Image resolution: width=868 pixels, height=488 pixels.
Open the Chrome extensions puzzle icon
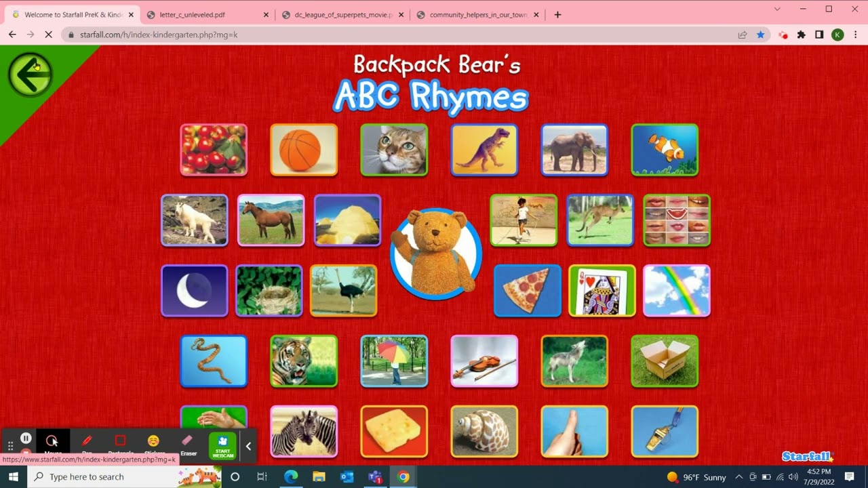[x=802, y=35]
